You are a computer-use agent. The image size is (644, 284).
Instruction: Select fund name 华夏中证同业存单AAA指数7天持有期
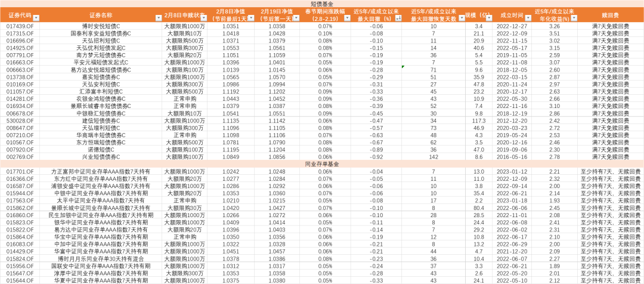pos(101,280)
